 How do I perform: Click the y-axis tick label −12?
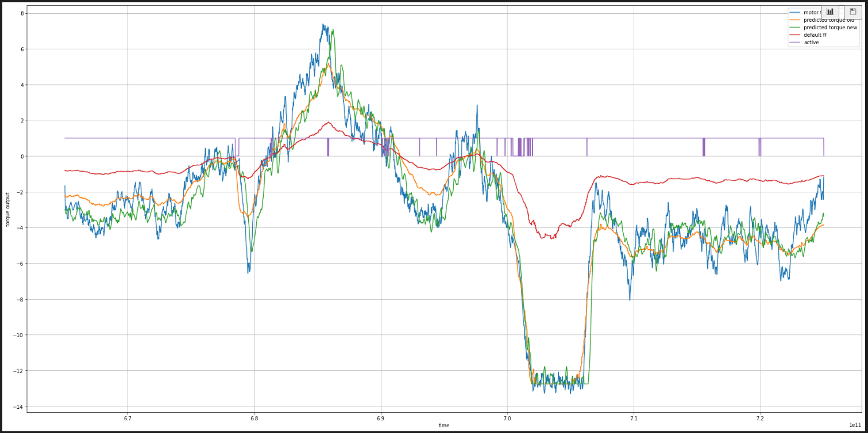coord(18,370)
